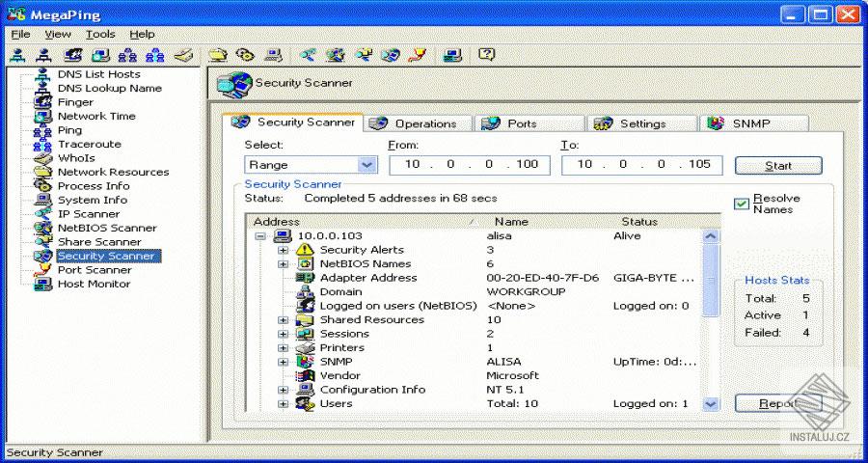Open the Tools menu
Viewport: 868px width, 463px height.
coord(100,35)
